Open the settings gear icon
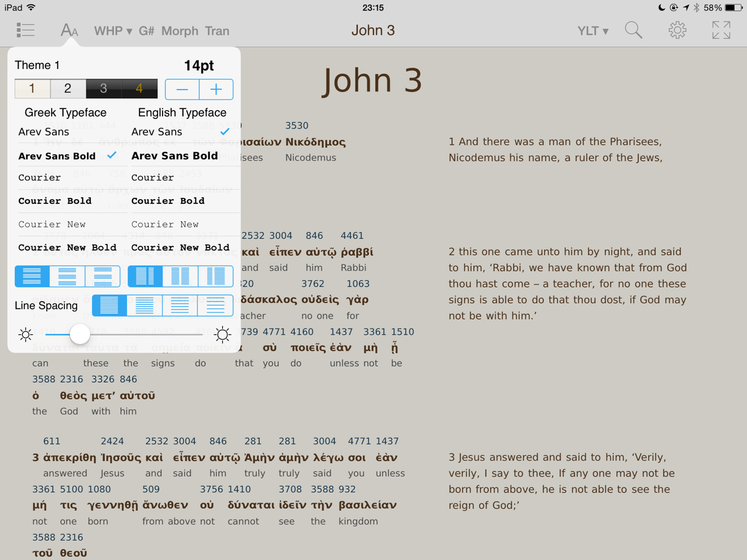 pos(677,30)
